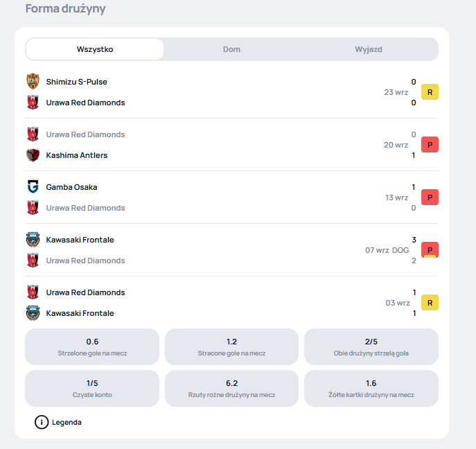Select the Wszystko tab
Image resolution: width=476 pixels, height=449 pixels.
pyautogui.click(x=95, y=49)
